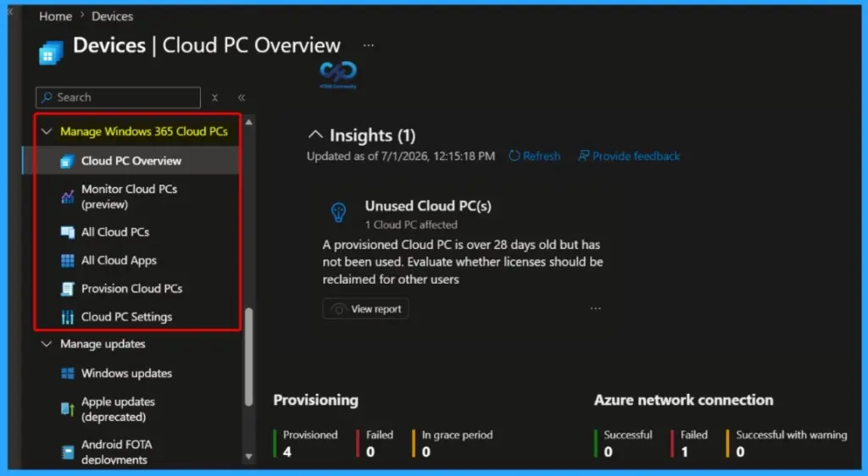This screenshot has height=476, width=868.
Task: Collapse the side menu with double chevron
Action: point(242,98)
